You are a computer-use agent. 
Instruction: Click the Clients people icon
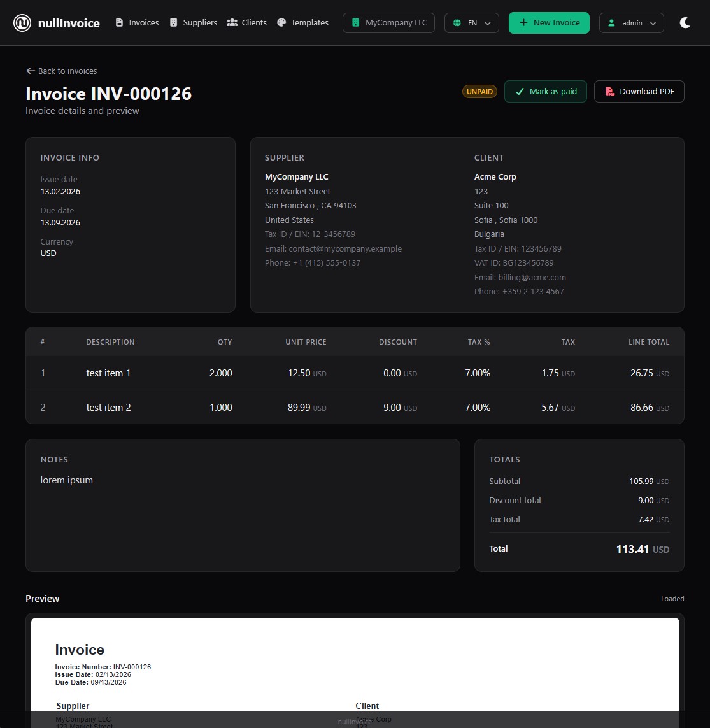click(x=232, y=22)
